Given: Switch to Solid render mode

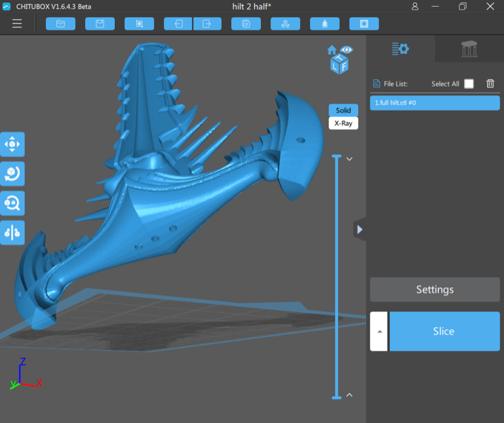Looking at the screenshot, I should [x=343, y=110].
